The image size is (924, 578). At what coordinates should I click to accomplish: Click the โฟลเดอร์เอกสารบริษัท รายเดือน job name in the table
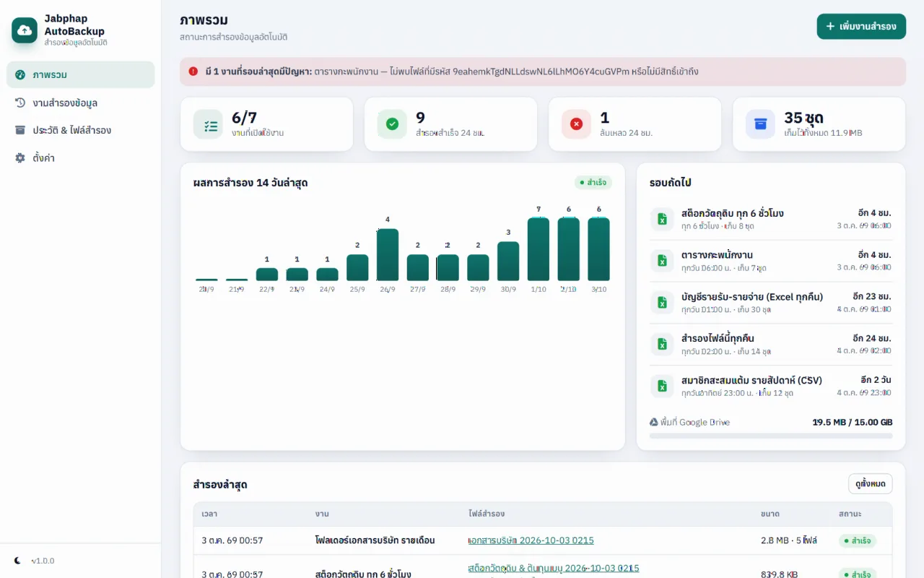(x=375, y=540)
